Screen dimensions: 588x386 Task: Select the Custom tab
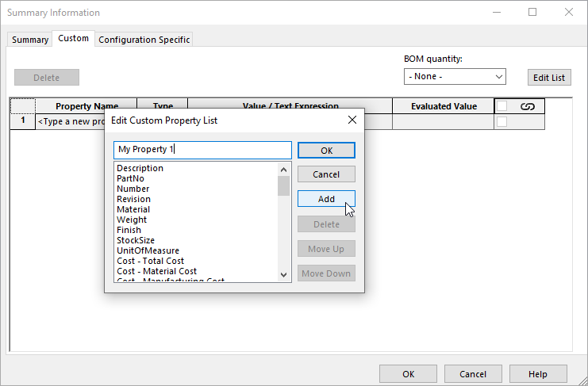click(x=74, y=38)
